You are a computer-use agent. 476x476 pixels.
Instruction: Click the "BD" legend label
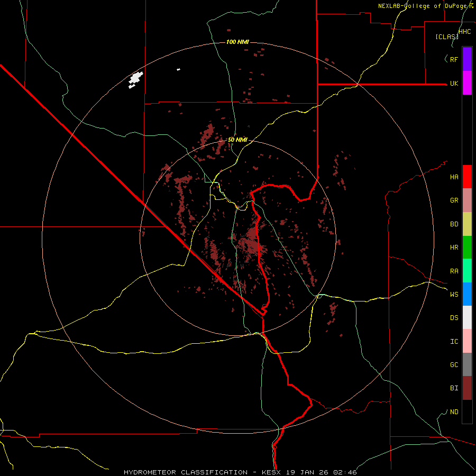(x=454, y=224)
